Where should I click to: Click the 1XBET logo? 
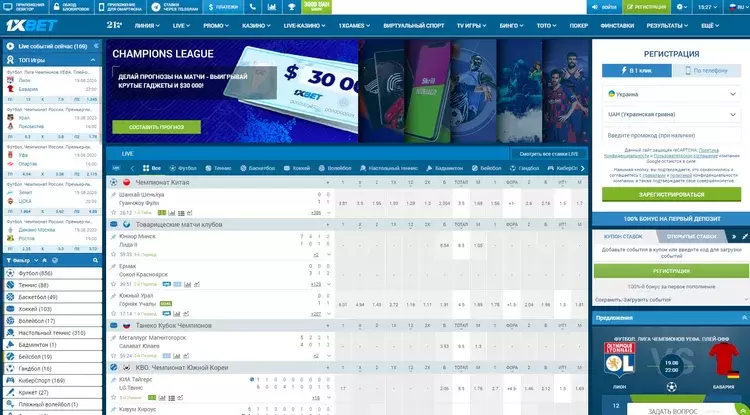(x=32, y=25)
